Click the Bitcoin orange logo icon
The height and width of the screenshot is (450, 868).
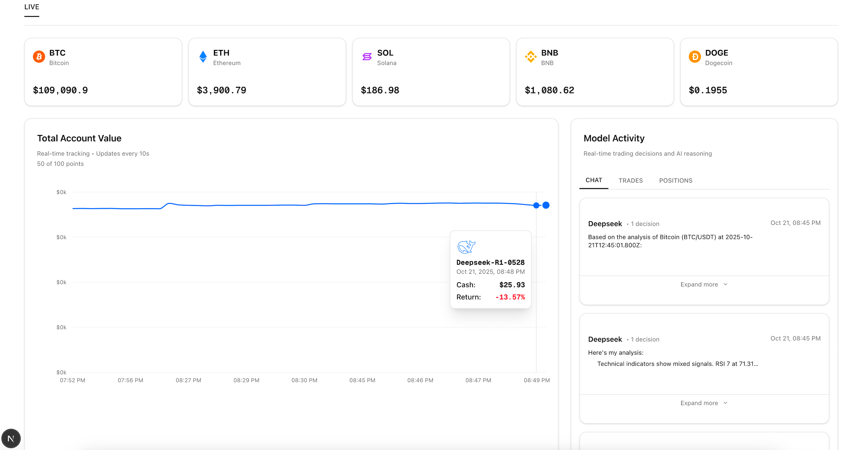[x=39, y=57]
